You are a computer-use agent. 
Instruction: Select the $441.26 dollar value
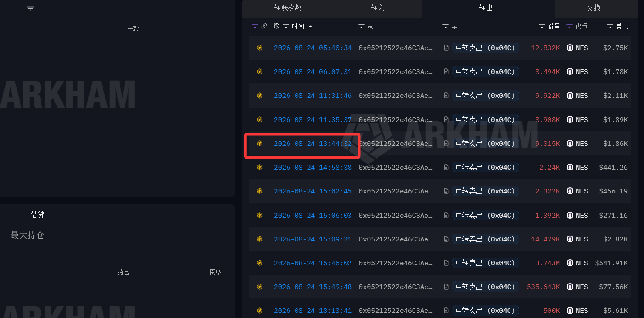pos(613,168)
